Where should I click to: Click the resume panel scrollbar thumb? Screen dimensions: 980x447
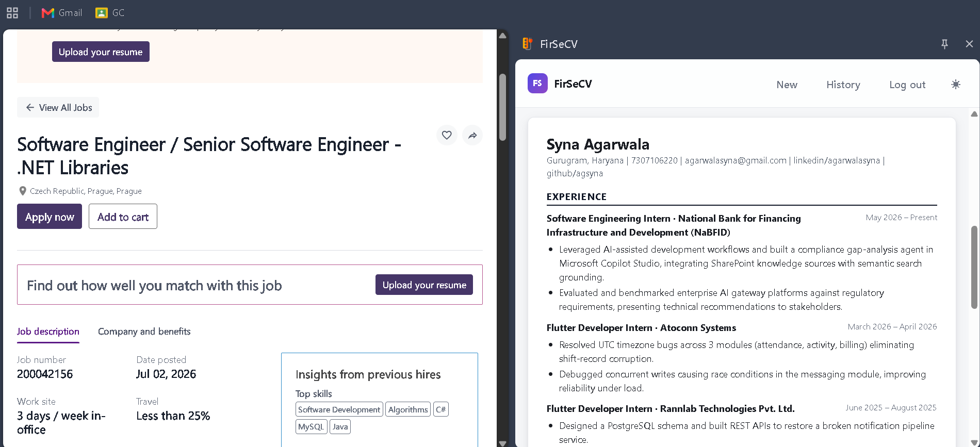tap(974, 267)
